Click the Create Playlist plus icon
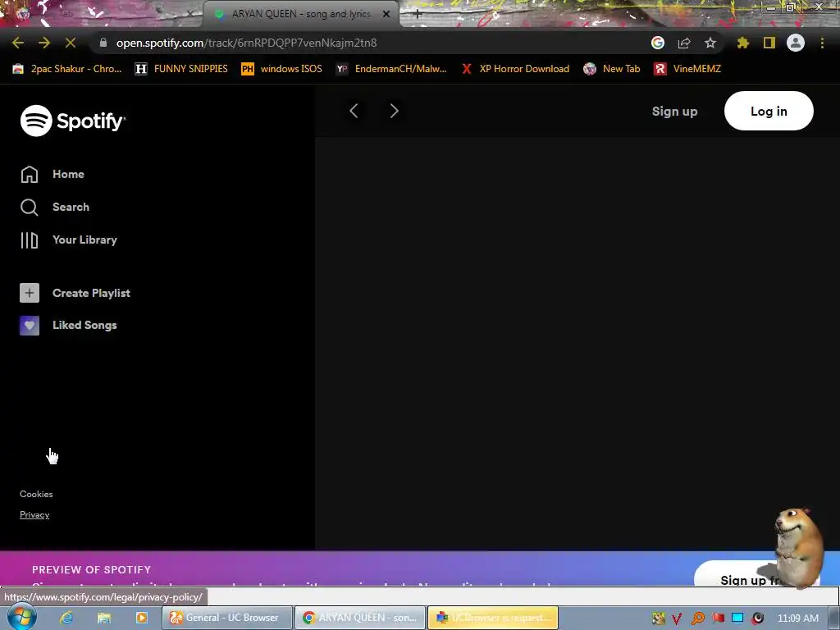 pos(30,293)
